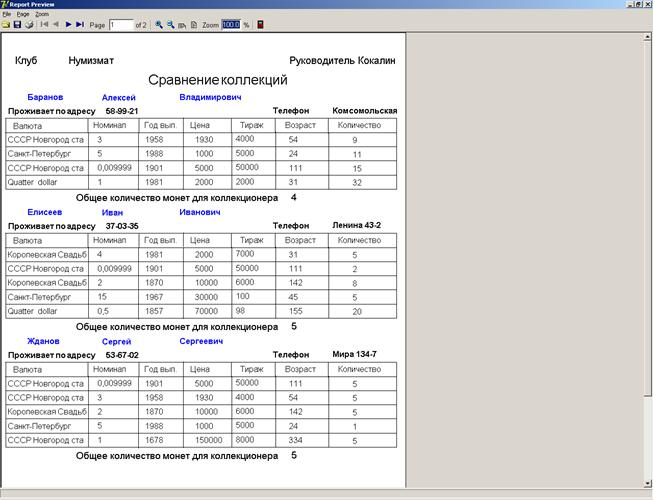The image size is (653, 500).
Task: Close the Report Preview window
Action: 646,5
